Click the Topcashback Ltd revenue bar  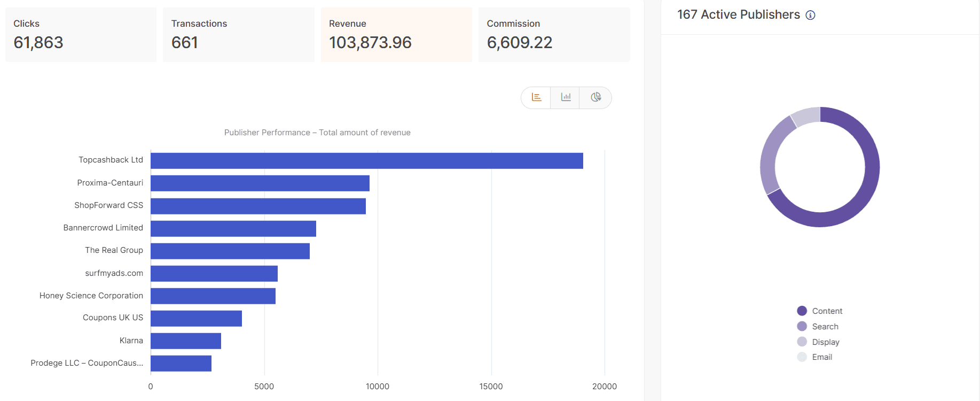(x=367, y=161)
